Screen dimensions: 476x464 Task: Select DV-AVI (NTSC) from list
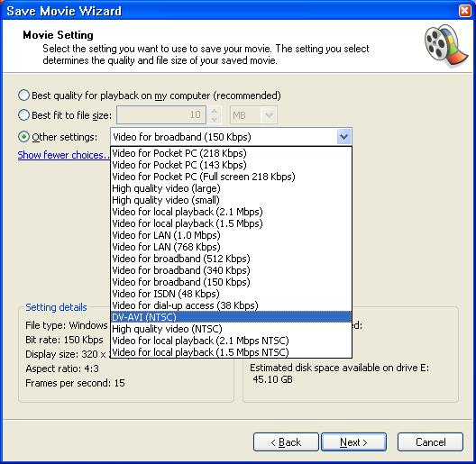point(231,317)
